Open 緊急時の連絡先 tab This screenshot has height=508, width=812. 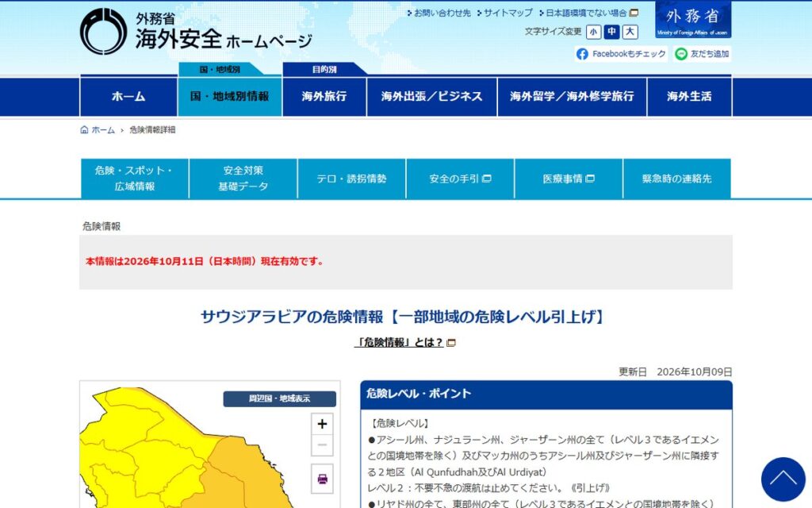677,179
